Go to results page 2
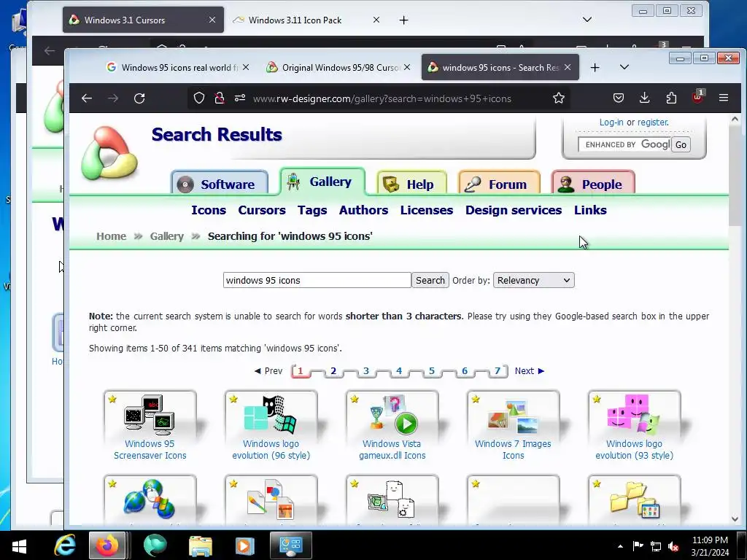 tap(333, 370)
